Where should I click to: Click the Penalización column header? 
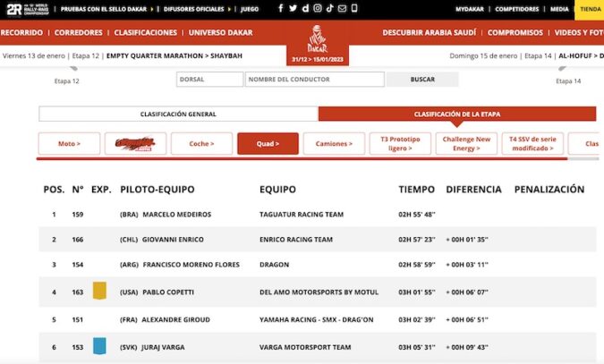click(x=549, y=190)
